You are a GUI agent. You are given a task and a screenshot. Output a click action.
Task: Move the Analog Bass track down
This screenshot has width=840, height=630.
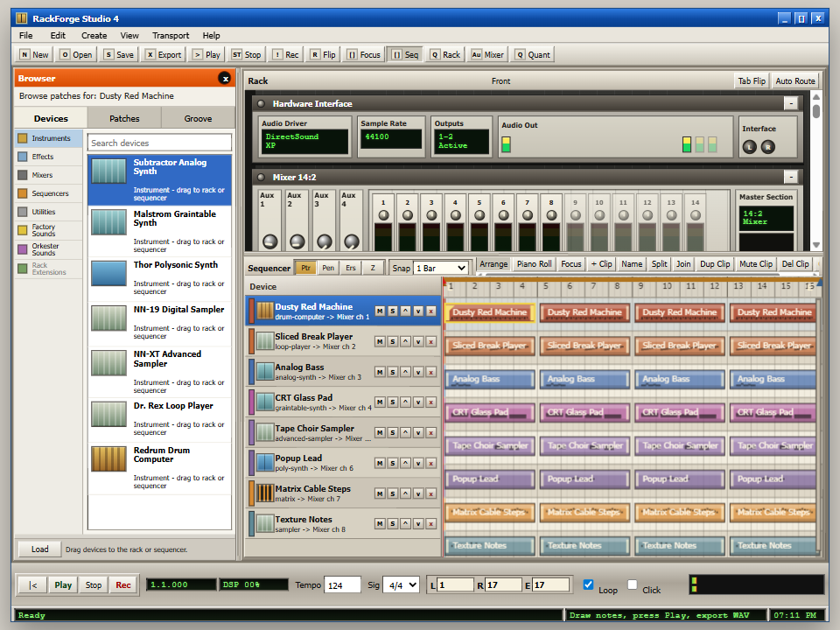(x=418, y=372)
